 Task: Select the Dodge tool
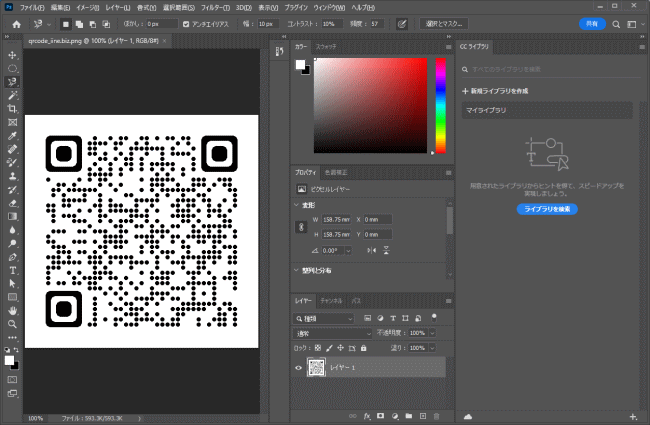pyautogui.click(x=12, y=243)
